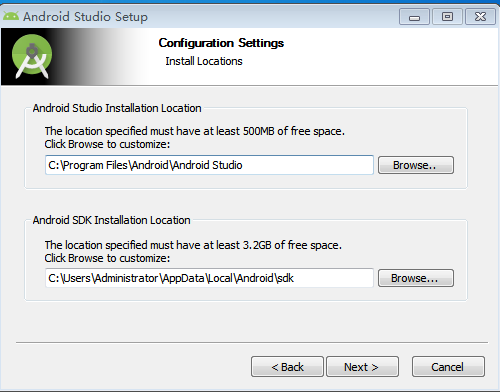500x392 pixels.
Task: Browse for Android SDK installation folder
Action: [416, 278]
